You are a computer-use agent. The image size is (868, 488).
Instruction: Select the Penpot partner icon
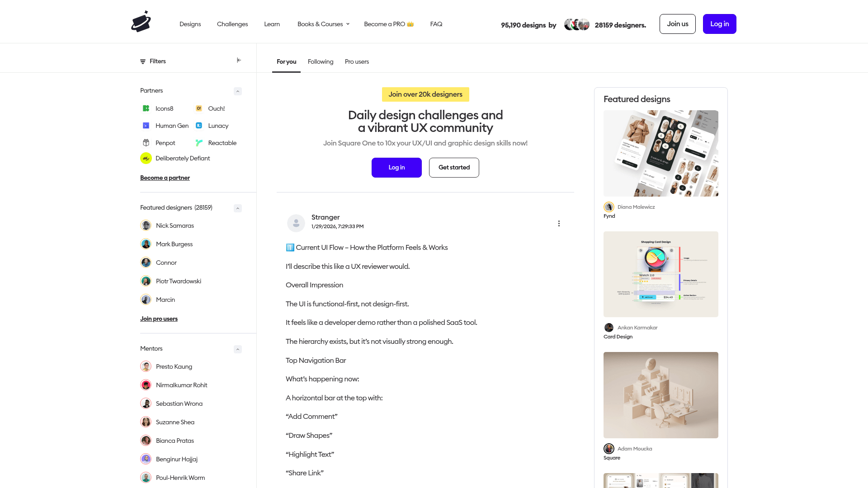(x=146, y=143)
